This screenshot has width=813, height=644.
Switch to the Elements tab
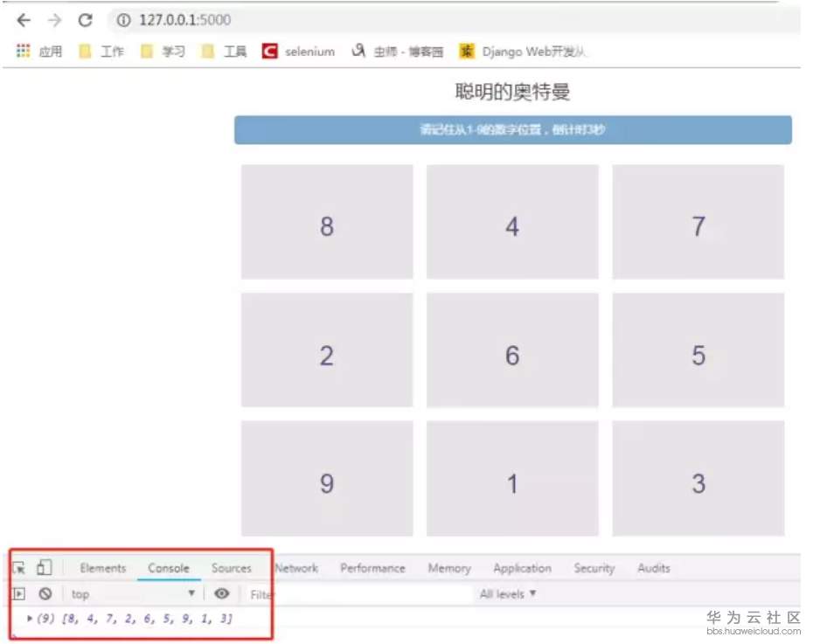tap(102, 568)
